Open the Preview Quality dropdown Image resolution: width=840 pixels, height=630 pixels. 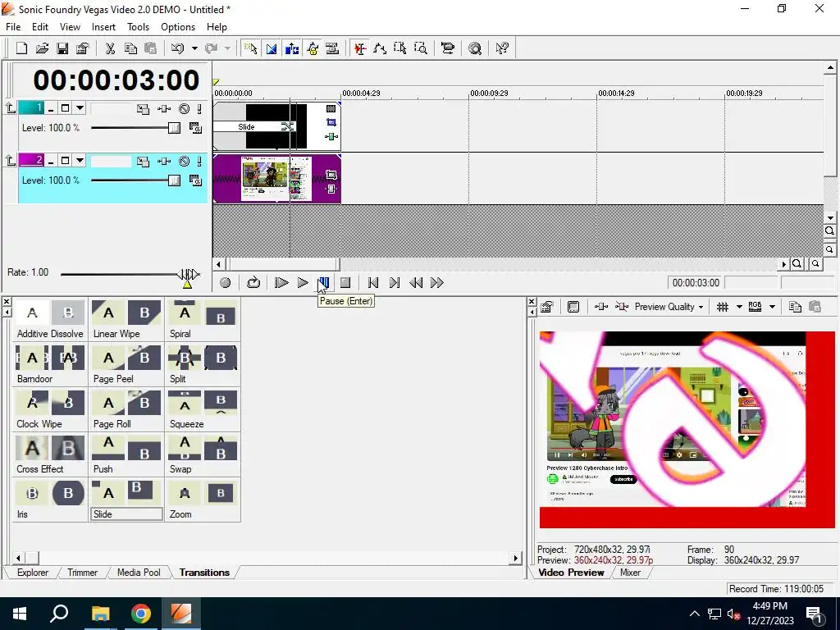(669, 307)
